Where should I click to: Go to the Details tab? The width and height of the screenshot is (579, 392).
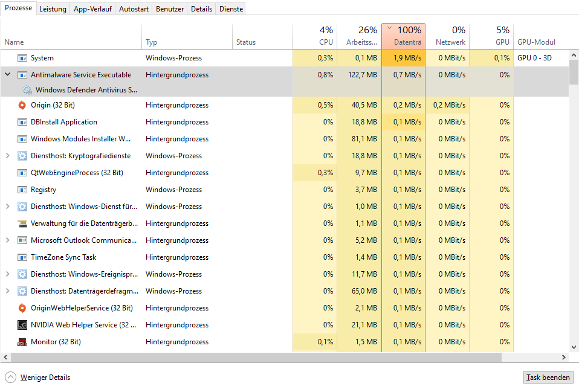(202, 9)
